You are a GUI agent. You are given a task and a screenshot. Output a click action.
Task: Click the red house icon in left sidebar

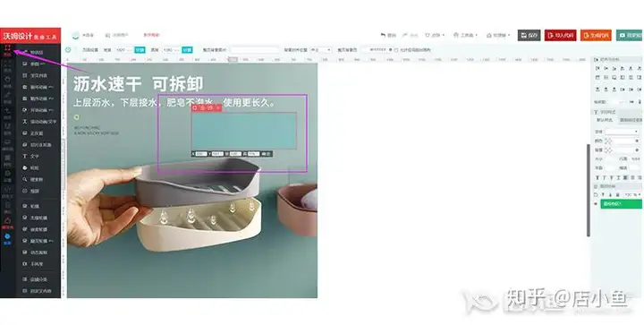[7, 222]
